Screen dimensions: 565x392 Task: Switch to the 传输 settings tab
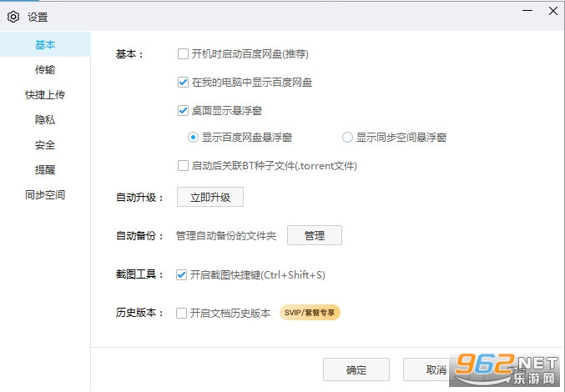point(45,69)
